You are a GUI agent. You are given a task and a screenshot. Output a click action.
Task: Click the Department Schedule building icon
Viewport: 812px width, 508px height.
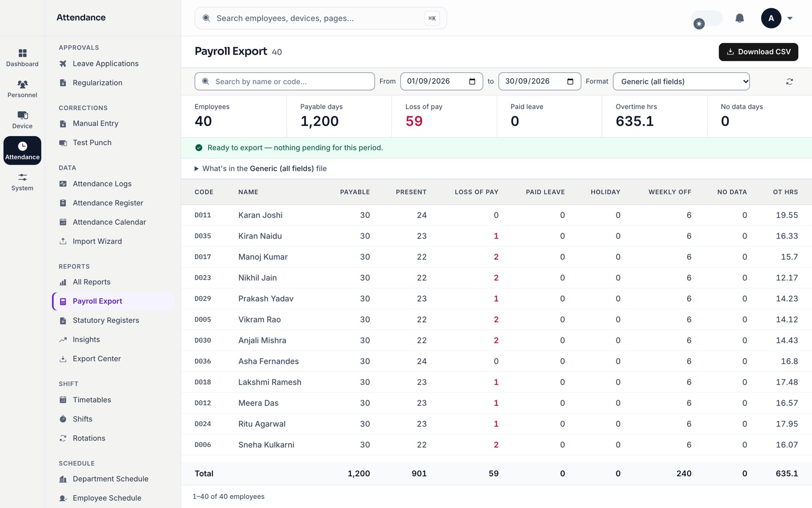click(63, 479)
